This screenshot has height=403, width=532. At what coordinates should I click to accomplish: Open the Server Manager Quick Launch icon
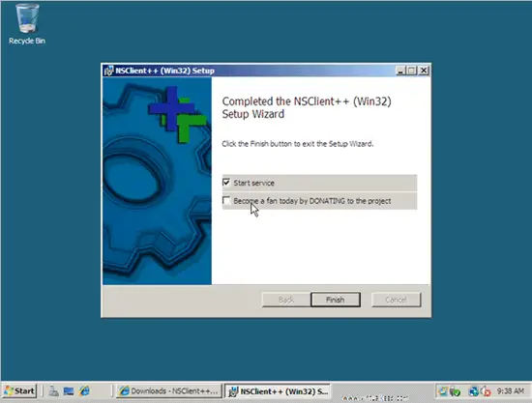click(53, 391)
